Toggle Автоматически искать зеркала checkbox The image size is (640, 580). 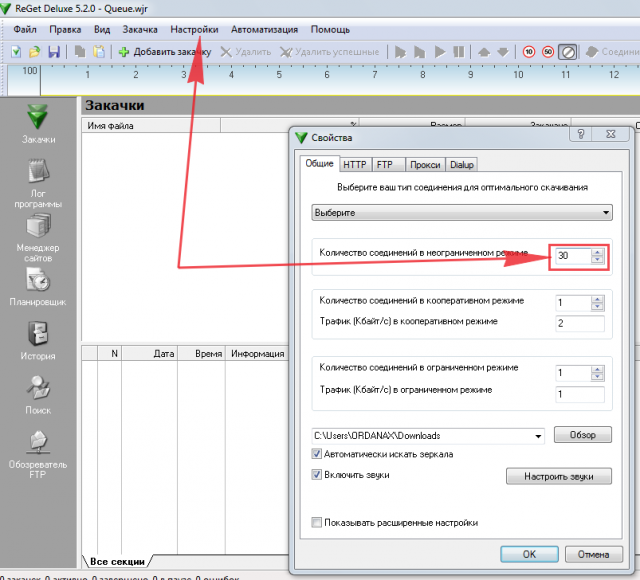click(x=317, y=455)
